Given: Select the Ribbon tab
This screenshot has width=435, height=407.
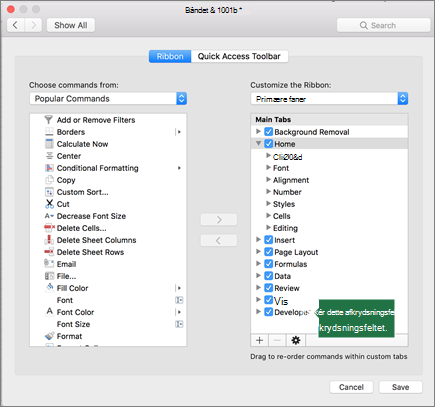Looking at the screenshot, I should click(170, 56).
